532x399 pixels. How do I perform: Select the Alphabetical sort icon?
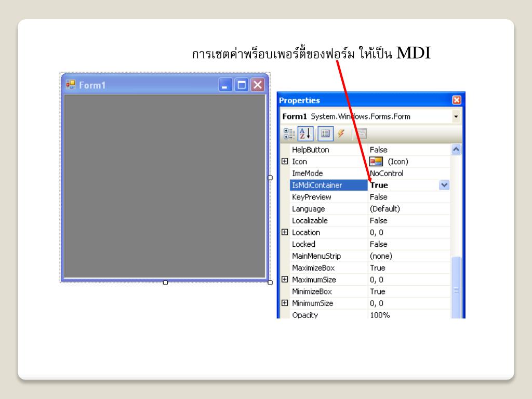point(305,134)
